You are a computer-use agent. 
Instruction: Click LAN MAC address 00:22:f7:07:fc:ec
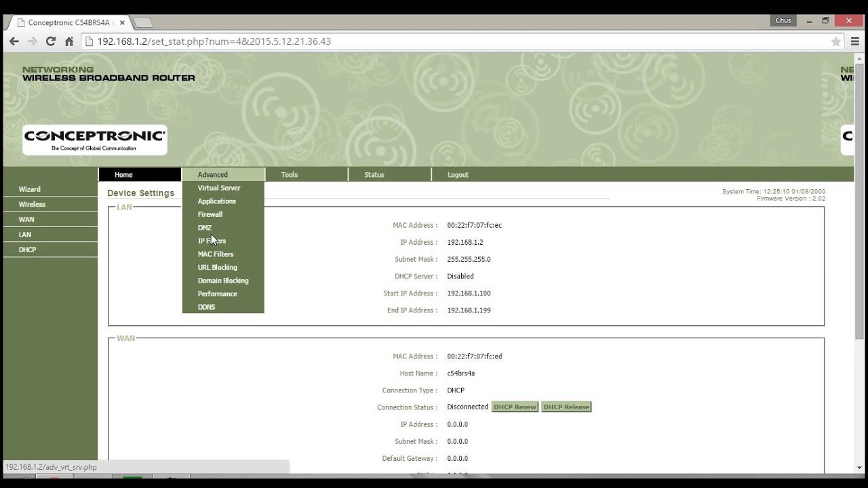[475, 225]
